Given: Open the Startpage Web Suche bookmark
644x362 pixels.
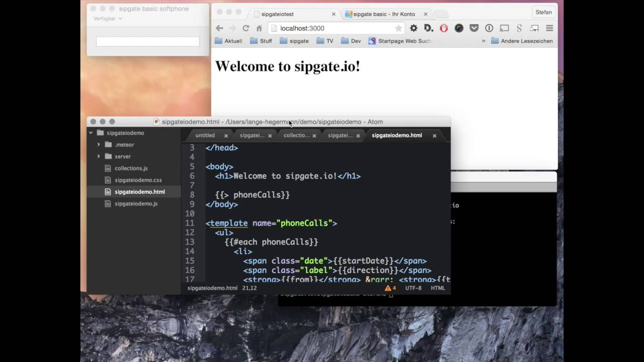Looking at the screenshot, I should (x=400, y=41).
